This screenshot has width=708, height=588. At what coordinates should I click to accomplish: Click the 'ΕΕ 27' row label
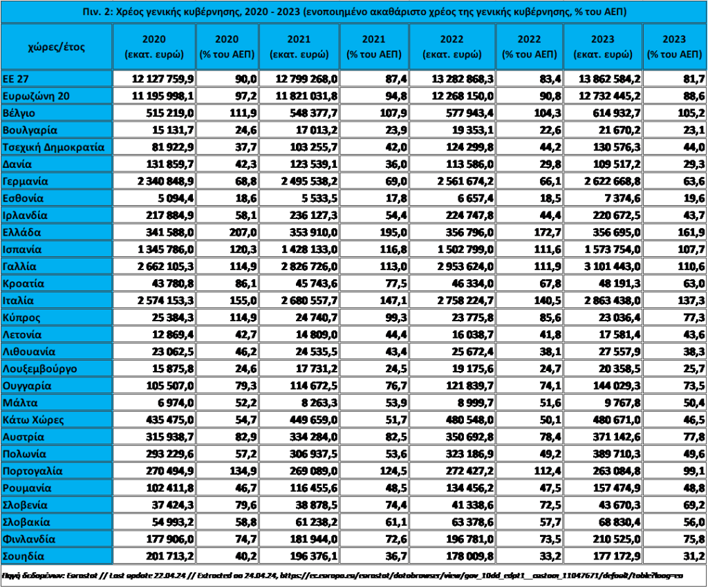56,79
